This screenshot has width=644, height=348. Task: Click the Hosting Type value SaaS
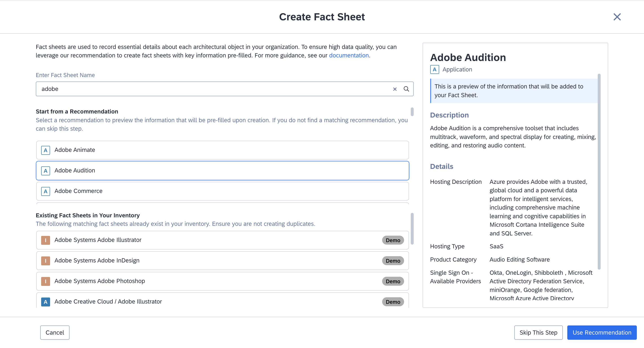496,246
